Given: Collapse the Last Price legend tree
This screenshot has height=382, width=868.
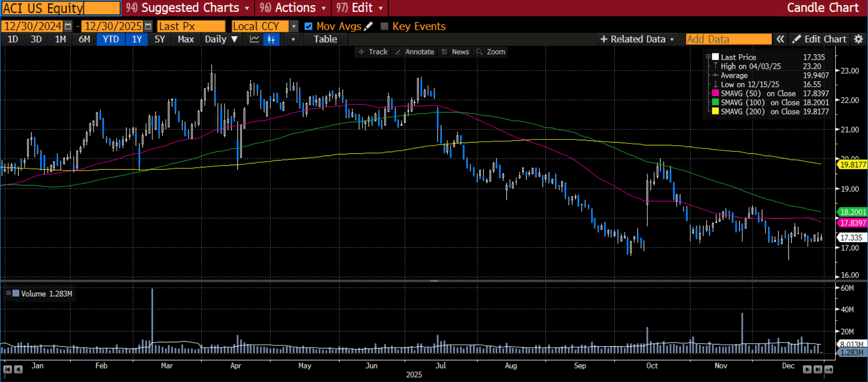Looking at the screenshot, I should tap(708, 57).
